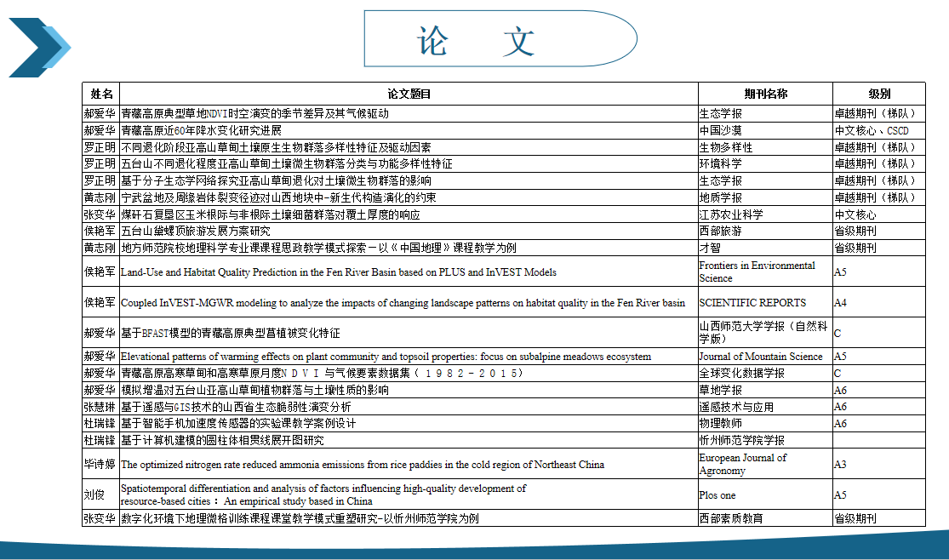Click the paper title starting 青藏高原典型草地NDVI时空演变
The width and height of the screenshot is (949, 560).
click(x=254, y=114)
